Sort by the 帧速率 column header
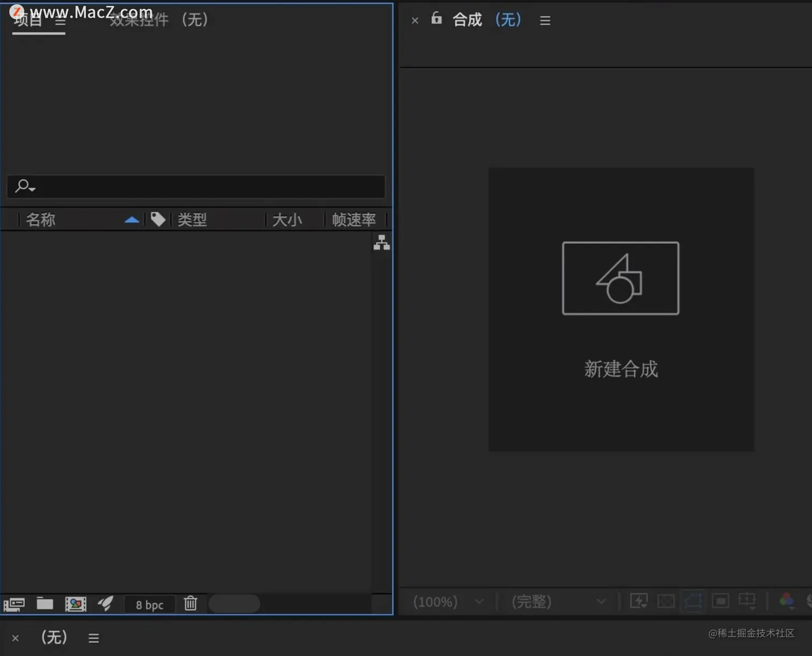This screenshot has width=812, height=656. tap(354, 219)
